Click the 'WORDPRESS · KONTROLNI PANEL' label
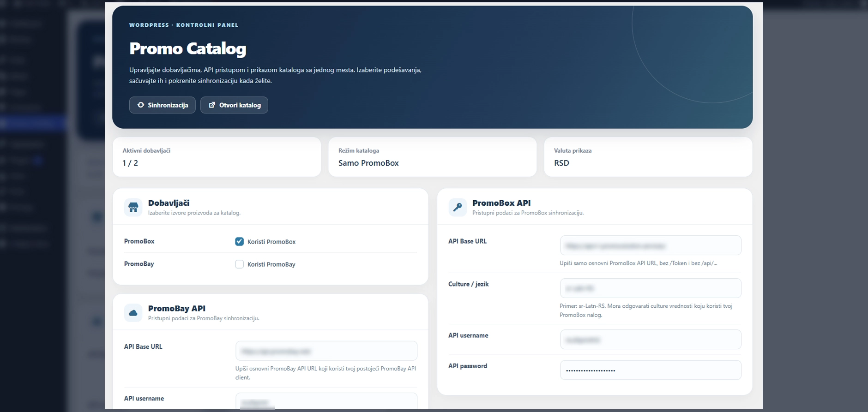The width and height of the screenshot is (868, 412). click(x=184, y=25)
